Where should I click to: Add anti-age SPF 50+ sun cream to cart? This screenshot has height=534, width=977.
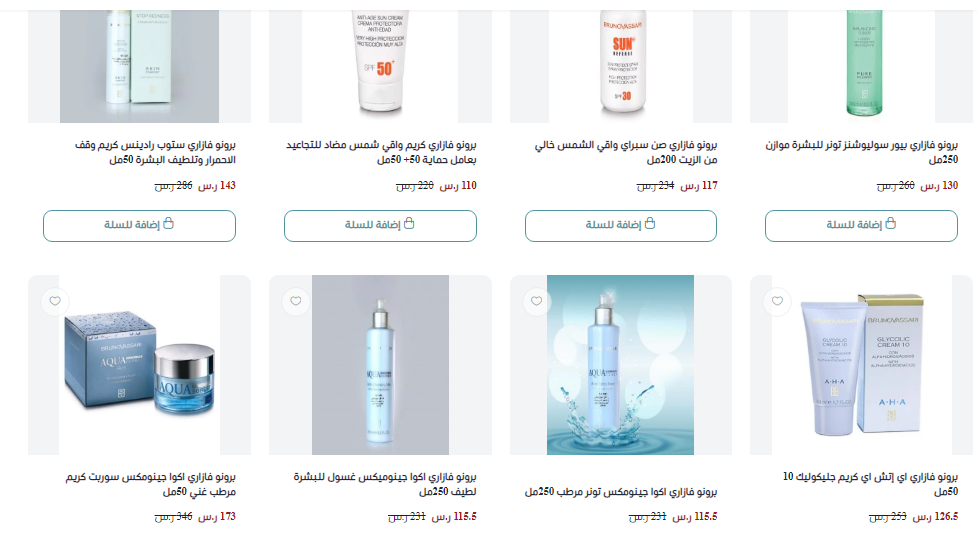click(380, 226)
